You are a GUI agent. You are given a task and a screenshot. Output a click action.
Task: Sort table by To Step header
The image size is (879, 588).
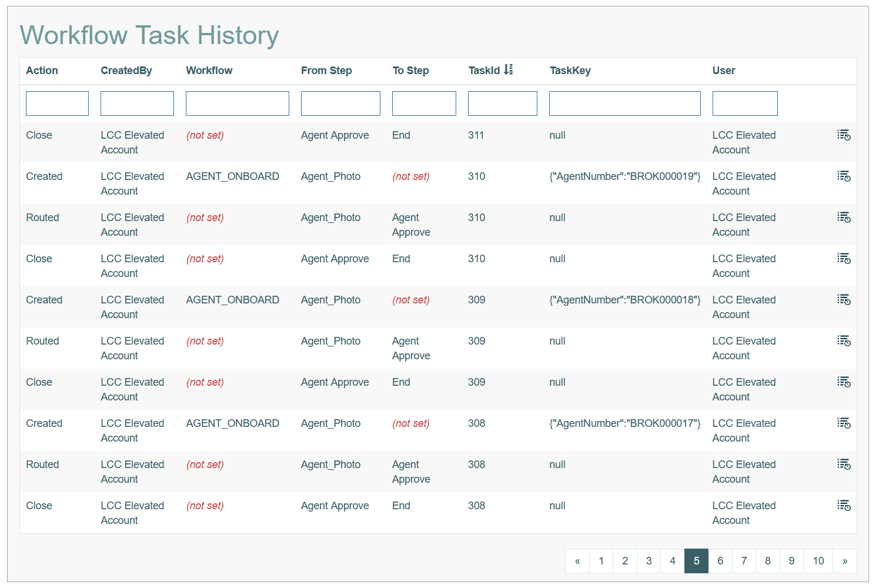point(410,71)
